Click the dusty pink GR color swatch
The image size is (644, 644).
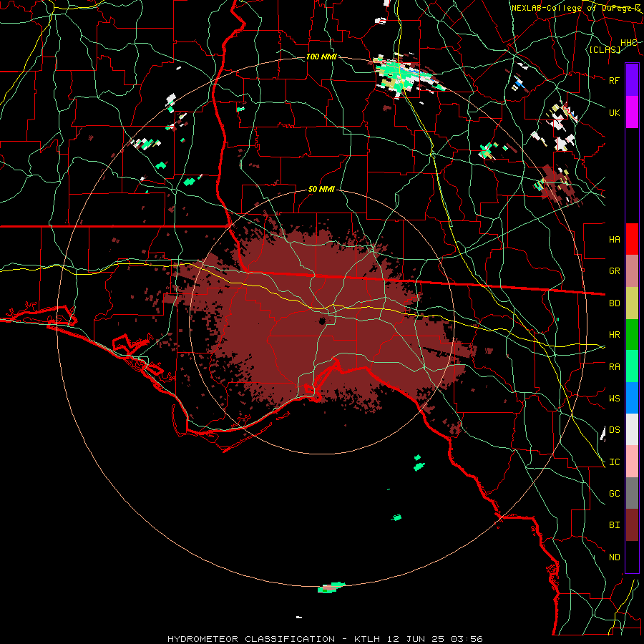point(632,271)
